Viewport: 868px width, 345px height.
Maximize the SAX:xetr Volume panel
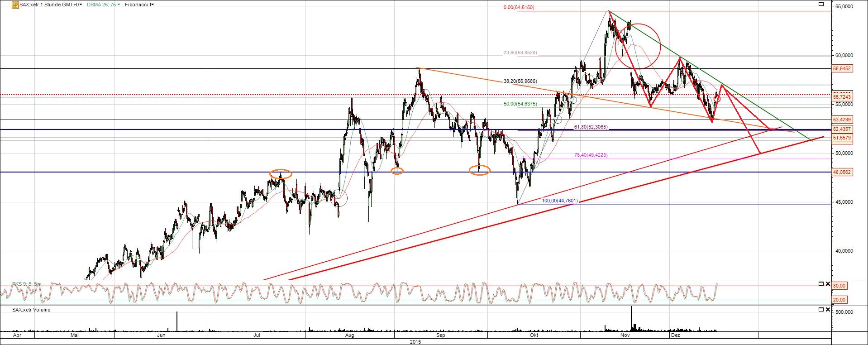821,310
